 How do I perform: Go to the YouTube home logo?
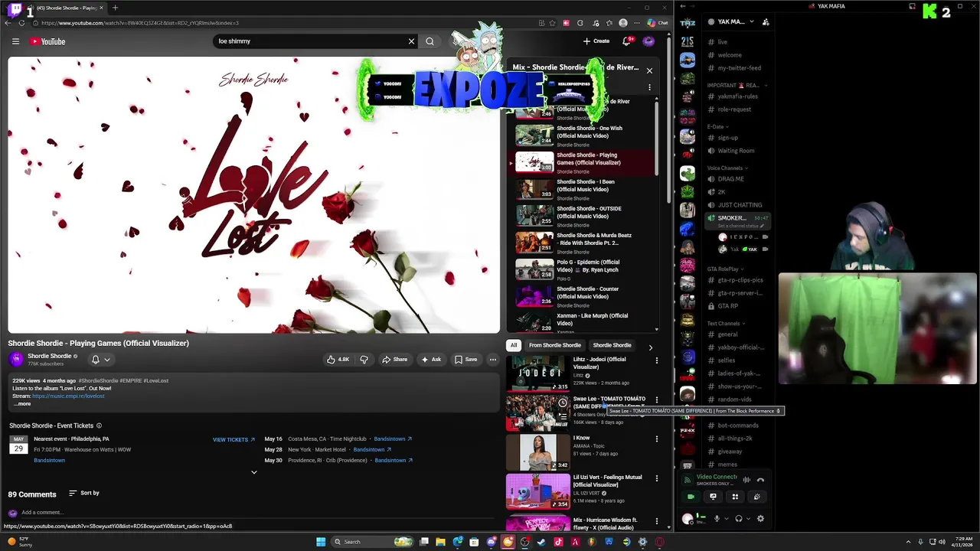click(47, 41)
